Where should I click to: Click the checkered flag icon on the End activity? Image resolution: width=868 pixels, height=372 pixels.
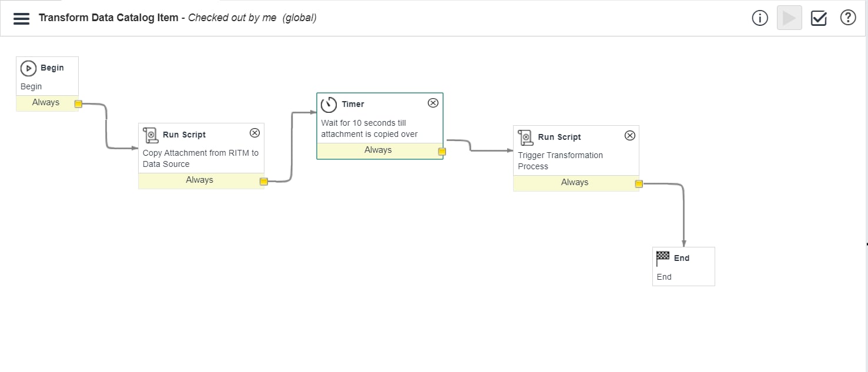point(662,257)
